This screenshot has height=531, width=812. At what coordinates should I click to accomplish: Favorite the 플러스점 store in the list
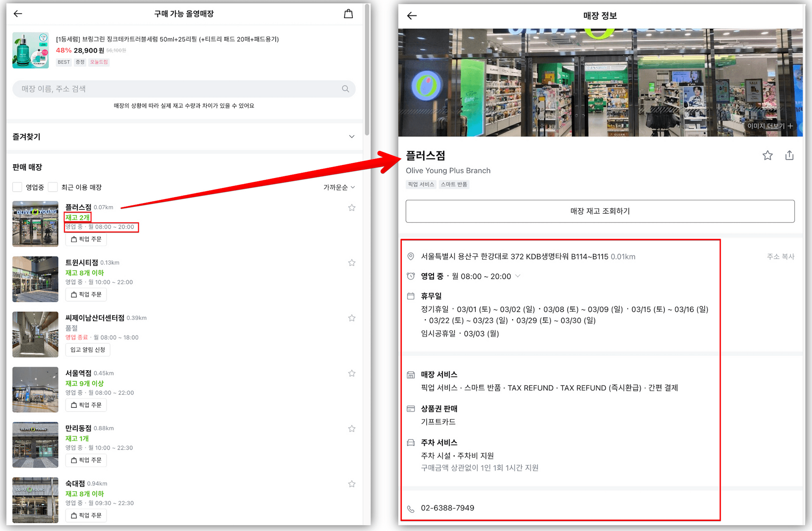351,208
